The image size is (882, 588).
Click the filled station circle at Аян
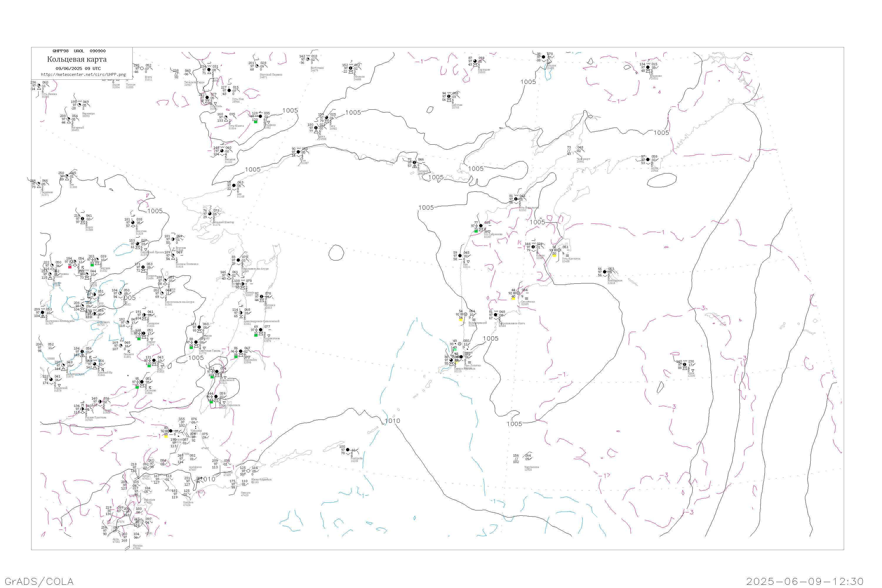pyautogui.click(x=234, y=186)
